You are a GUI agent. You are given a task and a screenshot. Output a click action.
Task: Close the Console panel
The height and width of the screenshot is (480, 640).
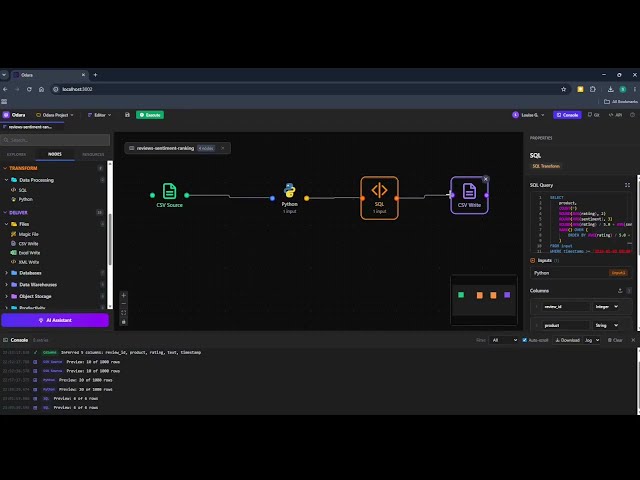633,340
